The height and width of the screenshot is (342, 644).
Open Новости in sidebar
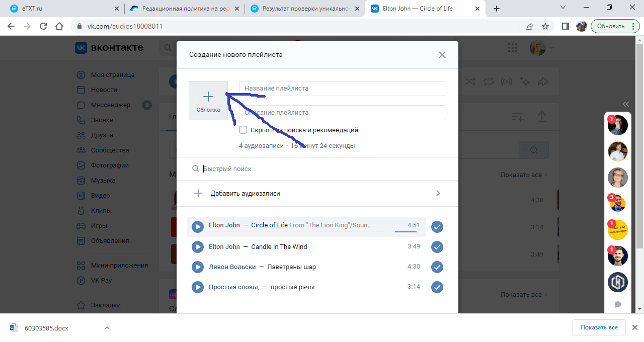104,90
